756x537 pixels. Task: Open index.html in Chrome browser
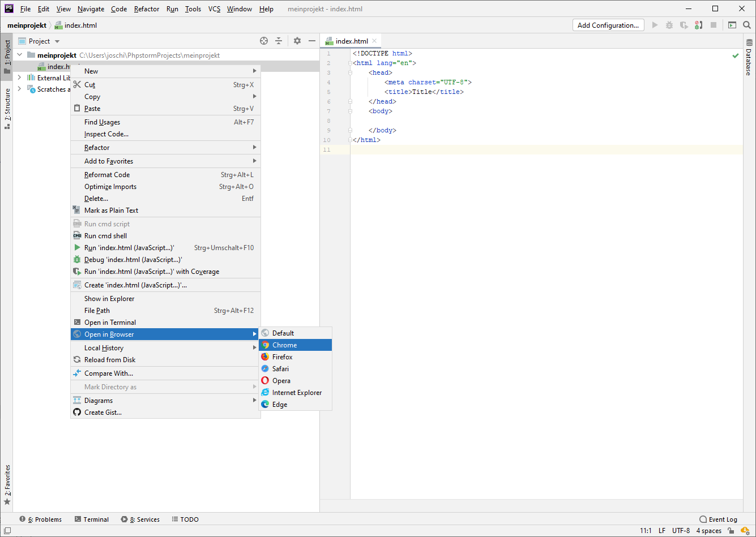tap(284, 345)
